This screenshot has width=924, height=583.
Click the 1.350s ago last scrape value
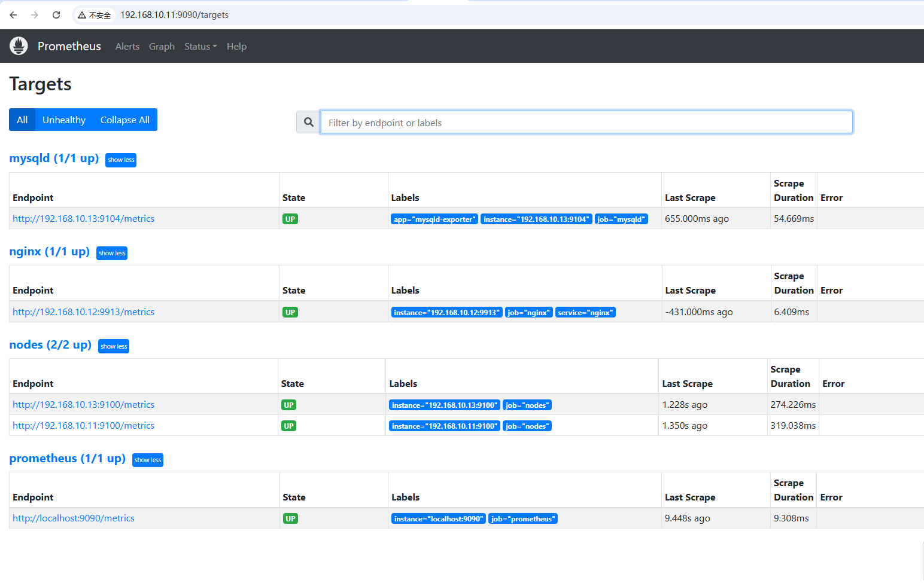tap(685, 426)
